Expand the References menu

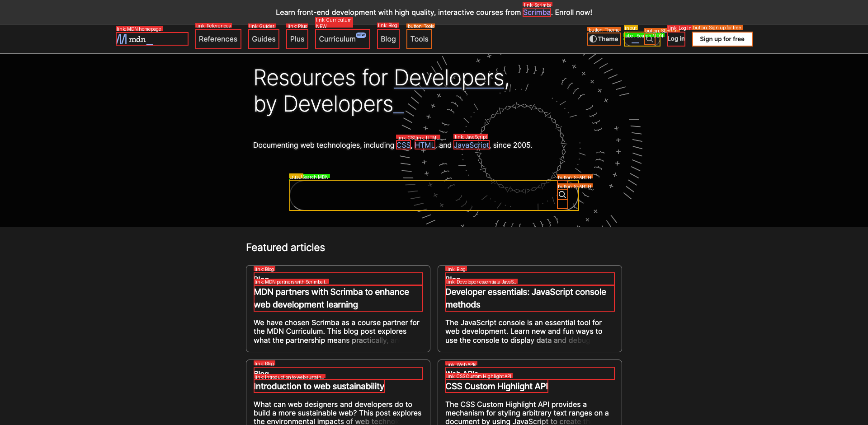(x=218, y=39)
